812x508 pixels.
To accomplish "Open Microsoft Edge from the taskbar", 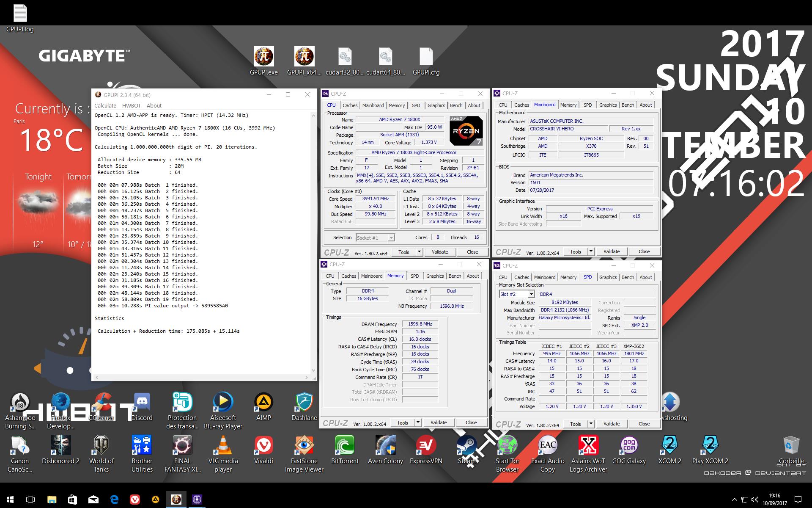I will point(114,500).
